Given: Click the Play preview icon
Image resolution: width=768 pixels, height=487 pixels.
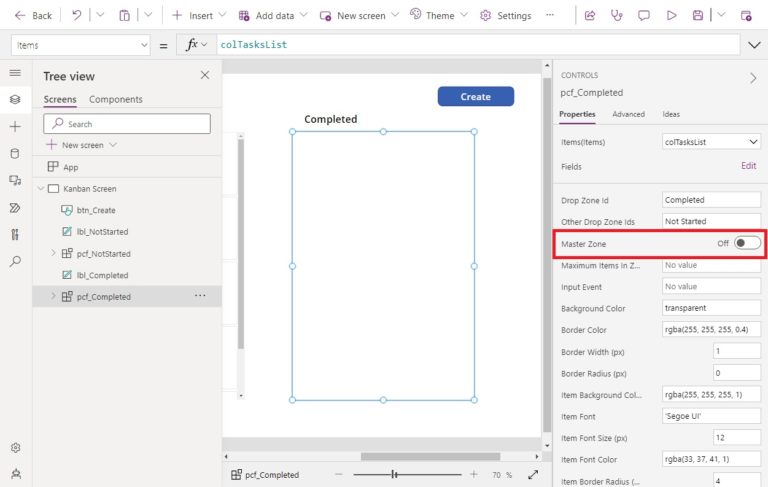Looking at the screenshot, I should (671, 16).
